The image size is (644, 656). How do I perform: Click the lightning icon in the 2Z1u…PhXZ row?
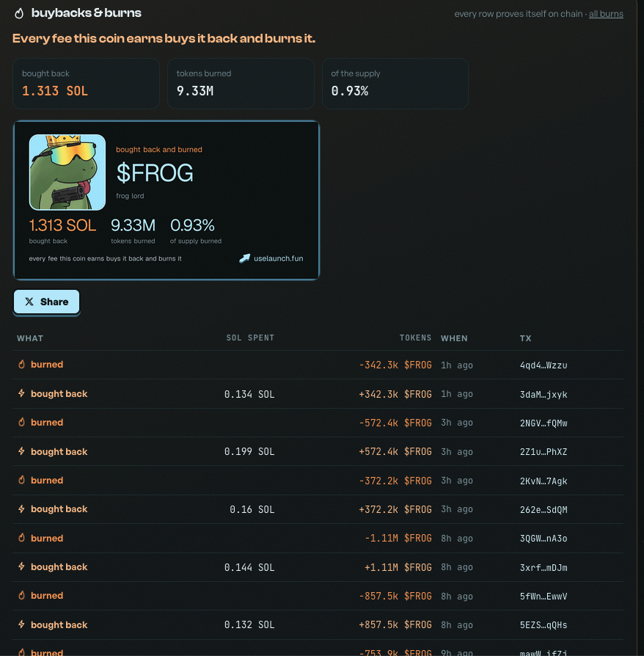tap(22, 451)
